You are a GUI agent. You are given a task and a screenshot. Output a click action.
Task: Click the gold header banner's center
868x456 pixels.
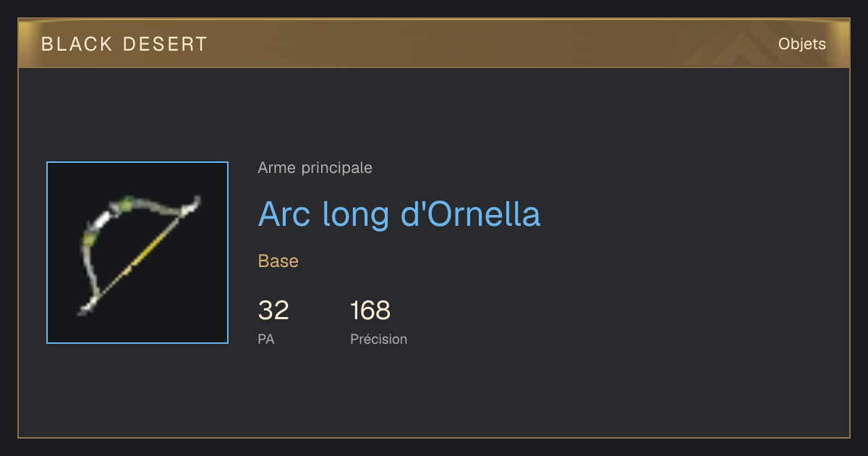click(x=434, y=43)
